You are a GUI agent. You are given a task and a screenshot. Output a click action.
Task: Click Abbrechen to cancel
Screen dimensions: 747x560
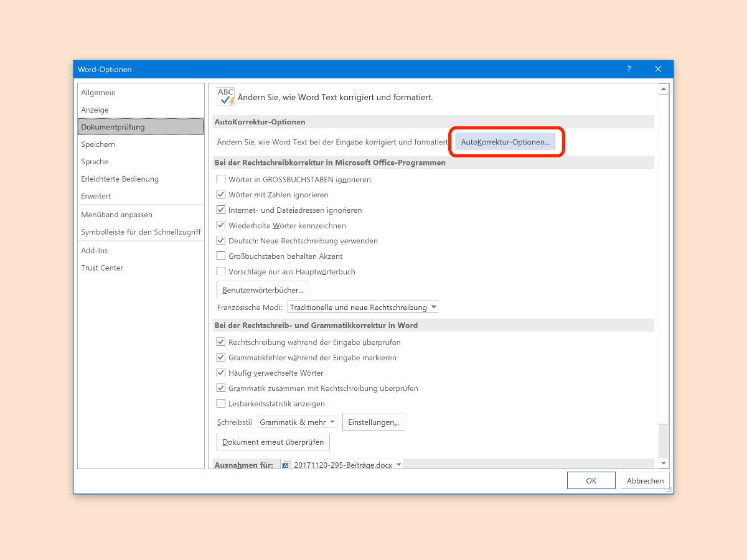coord(645,480)
